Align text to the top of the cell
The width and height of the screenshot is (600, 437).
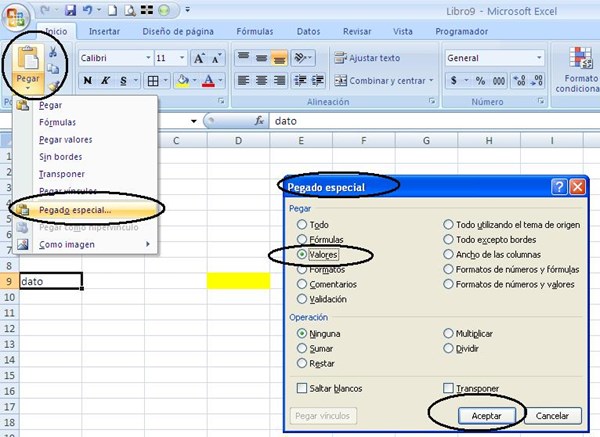coord(243,57)
